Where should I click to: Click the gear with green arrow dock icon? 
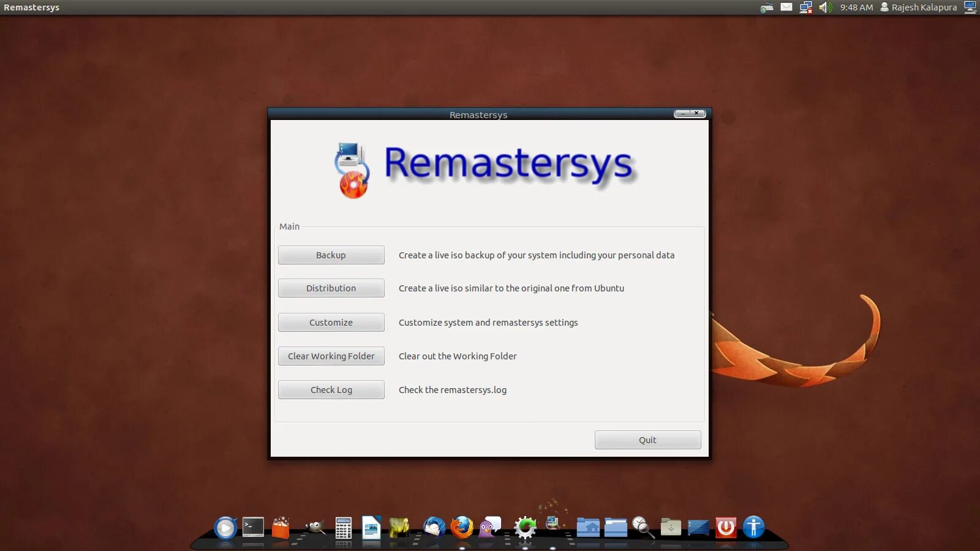(525, 527)
